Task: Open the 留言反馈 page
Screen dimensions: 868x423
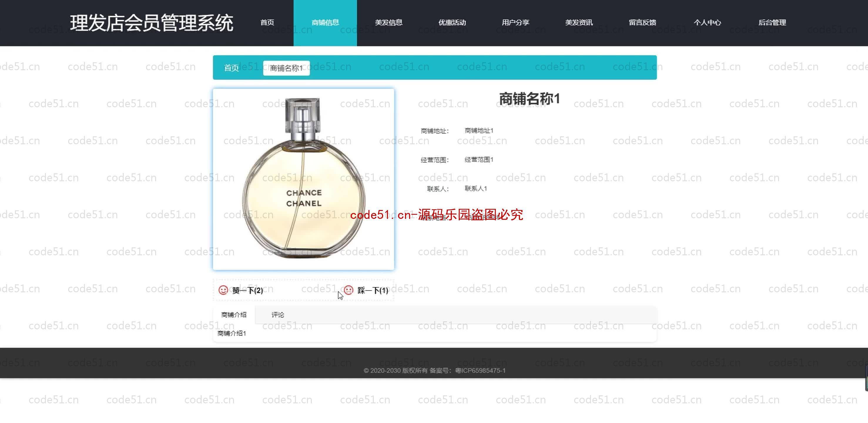Action: tap(642, 23)
